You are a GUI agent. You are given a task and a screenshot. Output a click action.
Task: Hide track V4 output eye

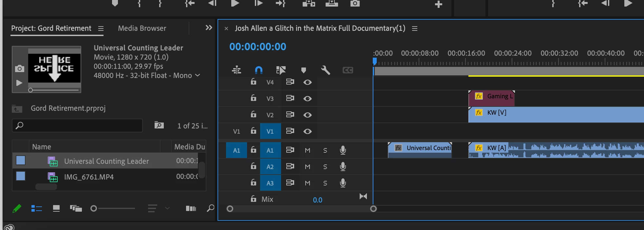[307, 82]
